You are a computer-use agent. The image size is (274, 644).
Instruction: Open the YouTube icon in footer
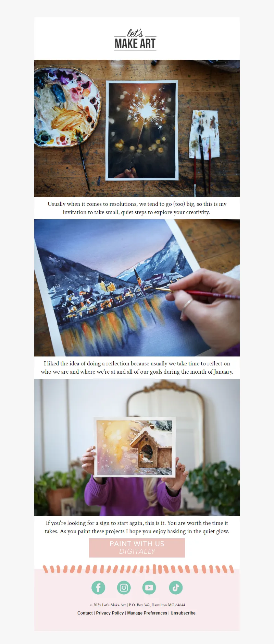pyautogui.click(x=149, y=587)
